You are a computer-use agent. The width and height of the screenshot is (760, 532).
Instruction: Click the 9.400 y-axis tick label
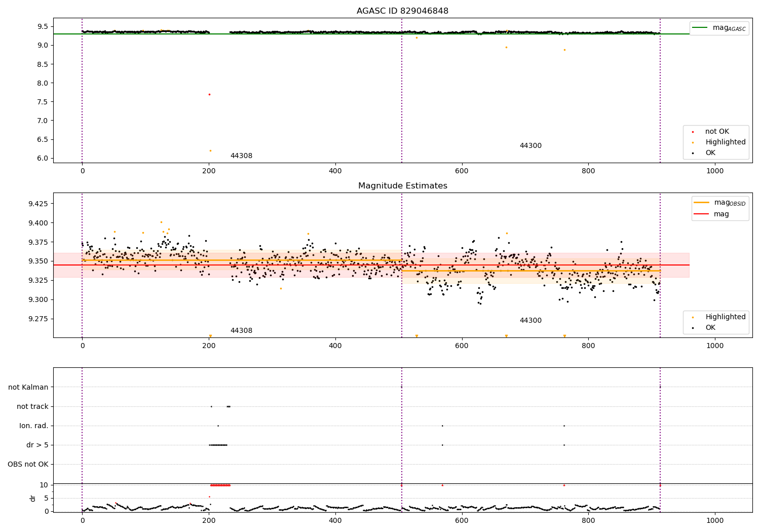pos(39,223)
